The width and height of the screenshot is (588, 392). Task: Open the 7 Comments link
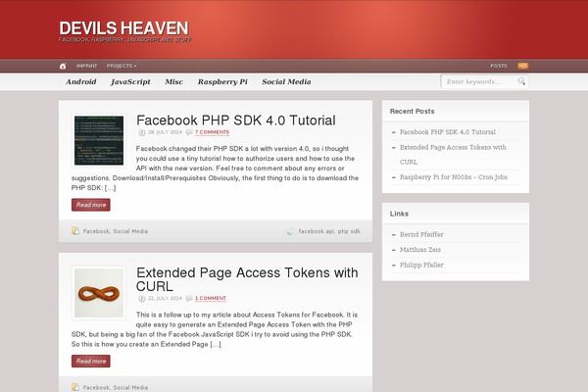coord(212,132)
